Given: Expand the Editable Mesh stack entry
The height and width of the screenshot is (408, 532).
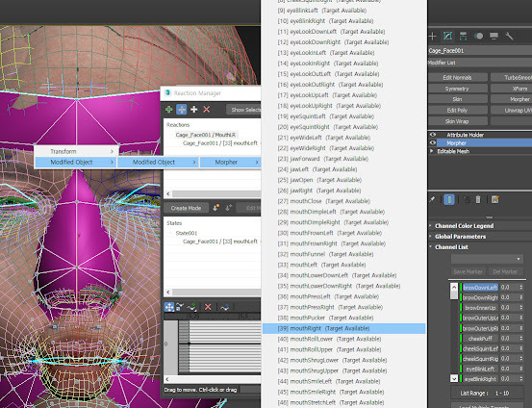Looking at the screenshot, I should click(432, 151).
